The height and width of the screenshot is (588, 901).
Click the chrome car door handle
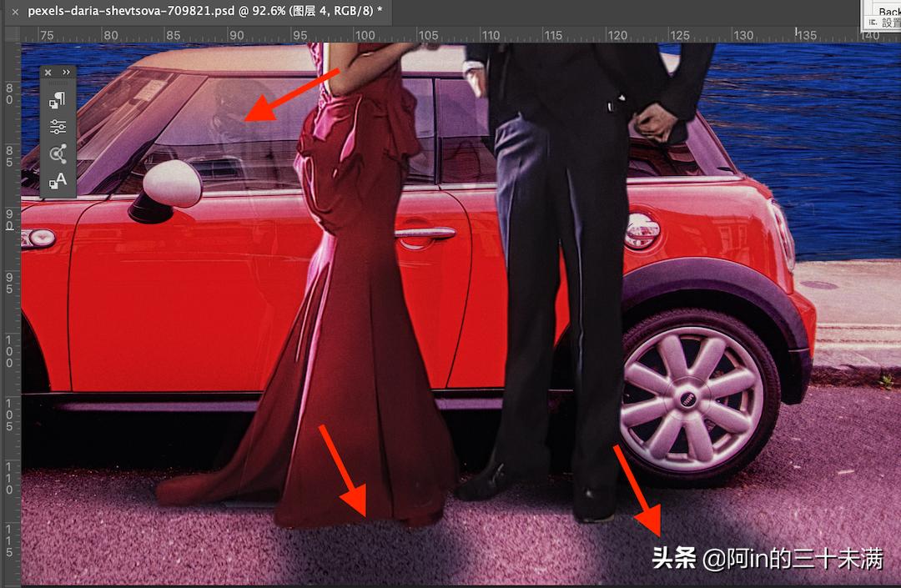(425, 234)
